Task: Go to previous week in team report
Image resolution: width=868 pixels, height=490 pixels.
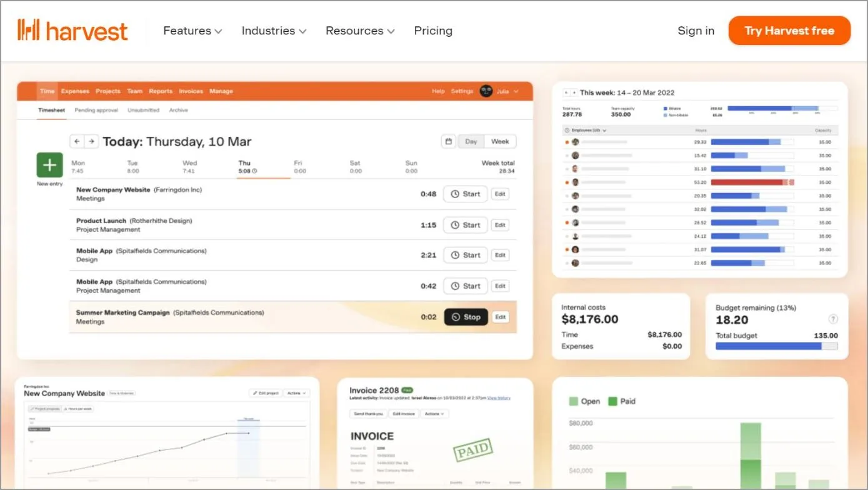Action: [567, 92]
